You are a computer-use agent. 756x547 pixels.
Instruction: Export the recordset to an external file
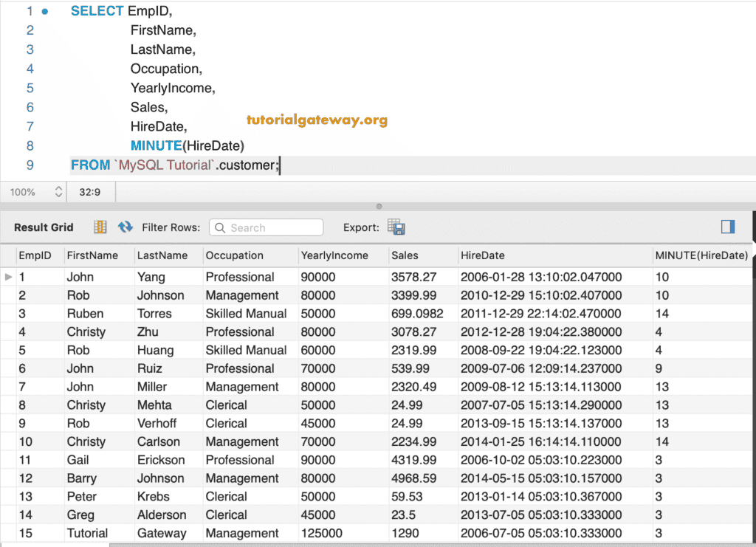point(396,227)
